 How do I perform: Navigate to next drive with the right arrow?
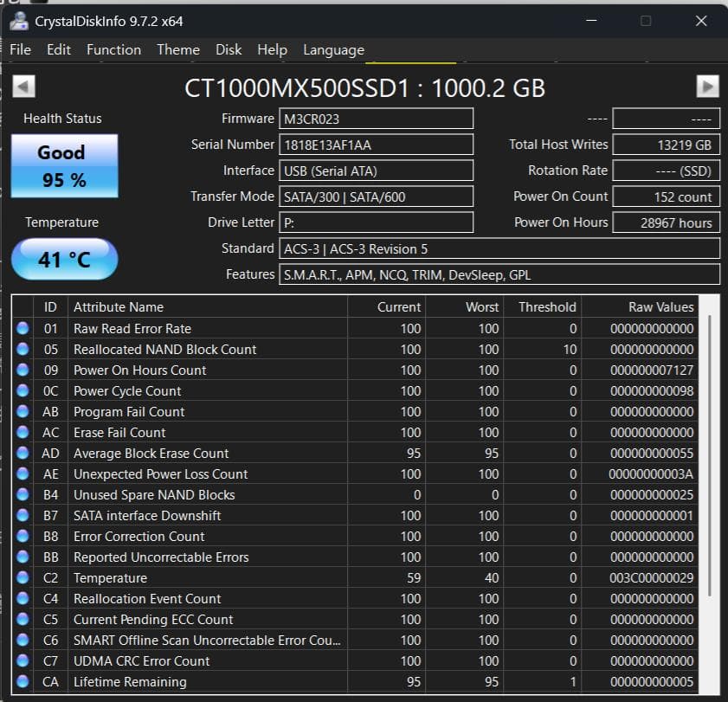[706, 87]
